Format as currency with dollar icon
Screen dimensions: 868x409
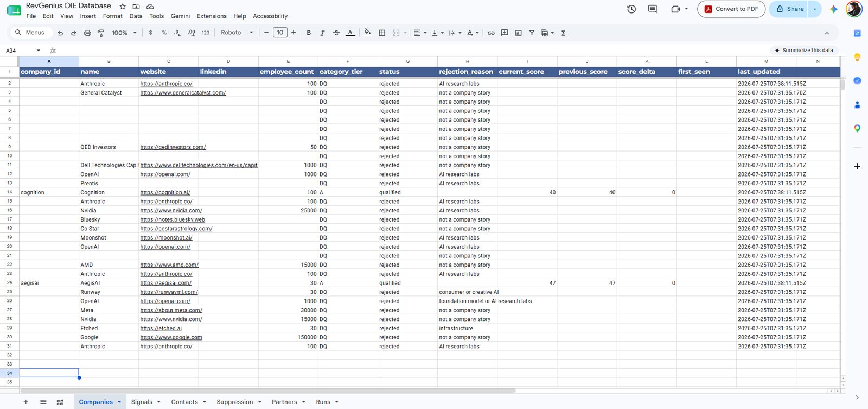point(150,33)
